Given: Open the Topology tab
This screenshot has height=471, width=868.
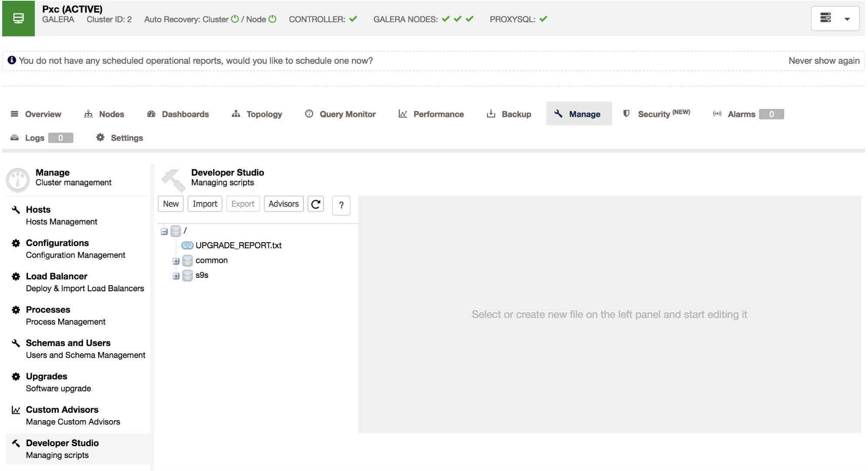Looking at the screenshot, I should (257, 114).
